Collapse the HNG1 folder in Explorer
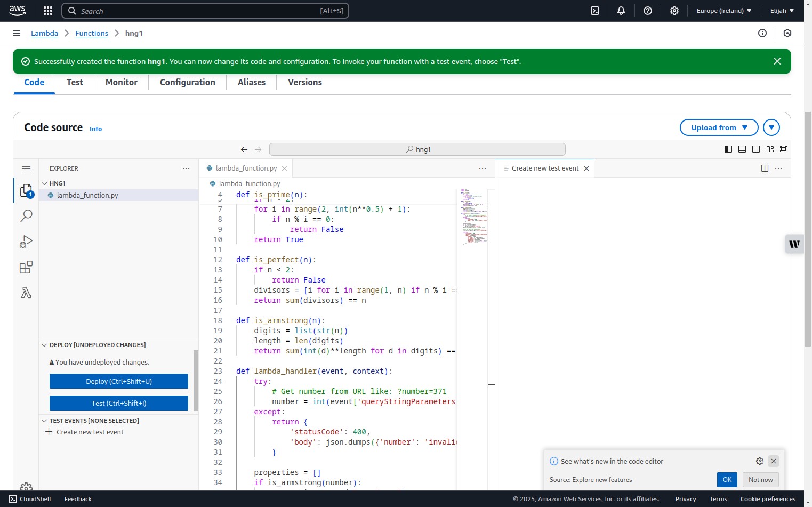Image resolution: width=812 pixels, height=507 pixels. [x=45, y=183]
